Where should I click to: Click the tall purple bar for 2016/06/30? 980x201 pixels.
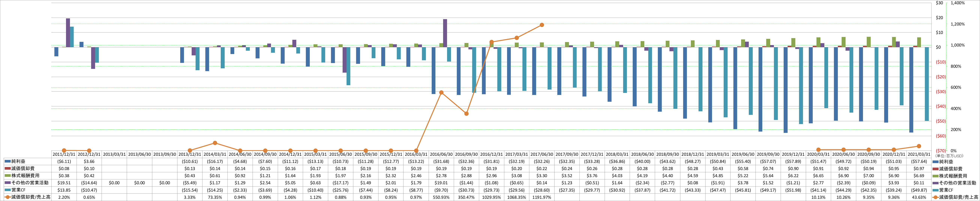point(445,33)
